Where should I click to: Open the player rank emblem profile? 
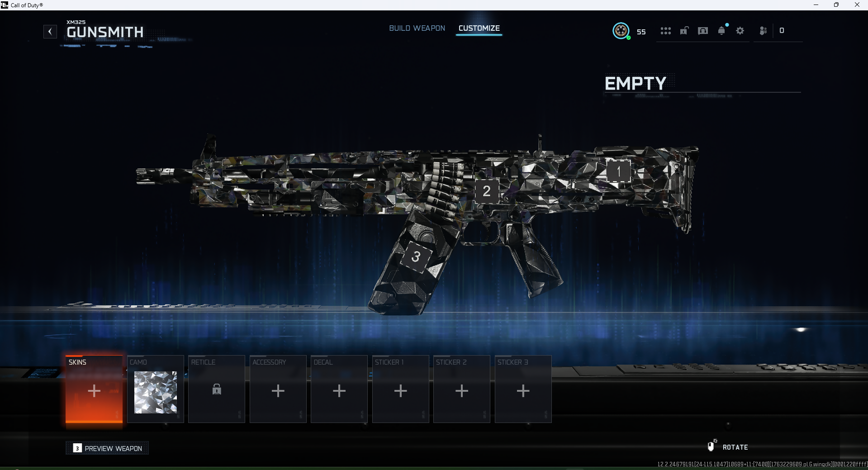[621, 31]
